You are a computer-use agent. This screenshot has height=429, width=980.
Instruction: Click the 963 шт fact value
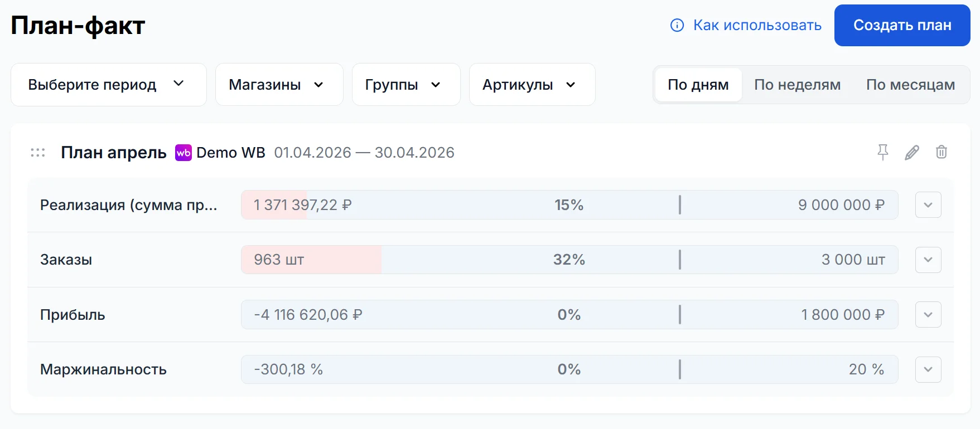[x=279, y=260]
